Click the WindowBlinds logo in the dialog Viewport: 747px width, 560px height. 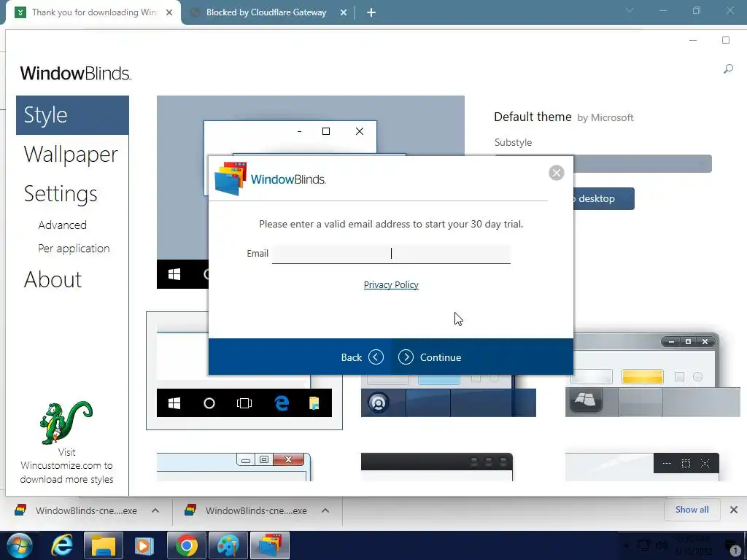271,179
